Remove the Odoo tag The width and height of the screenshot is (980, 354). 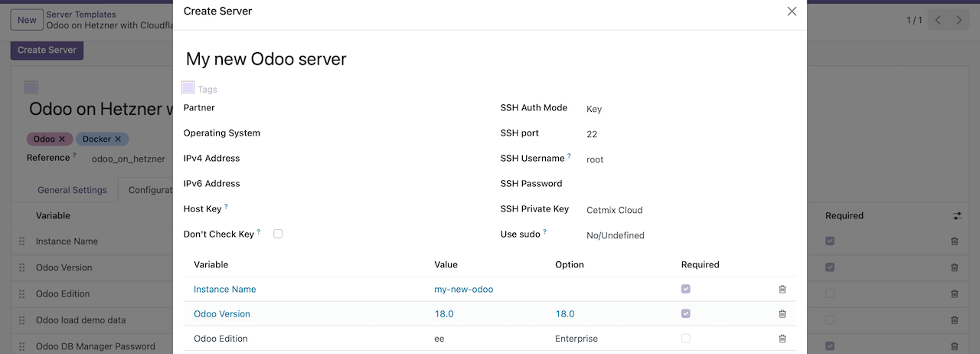click(62, 139)
